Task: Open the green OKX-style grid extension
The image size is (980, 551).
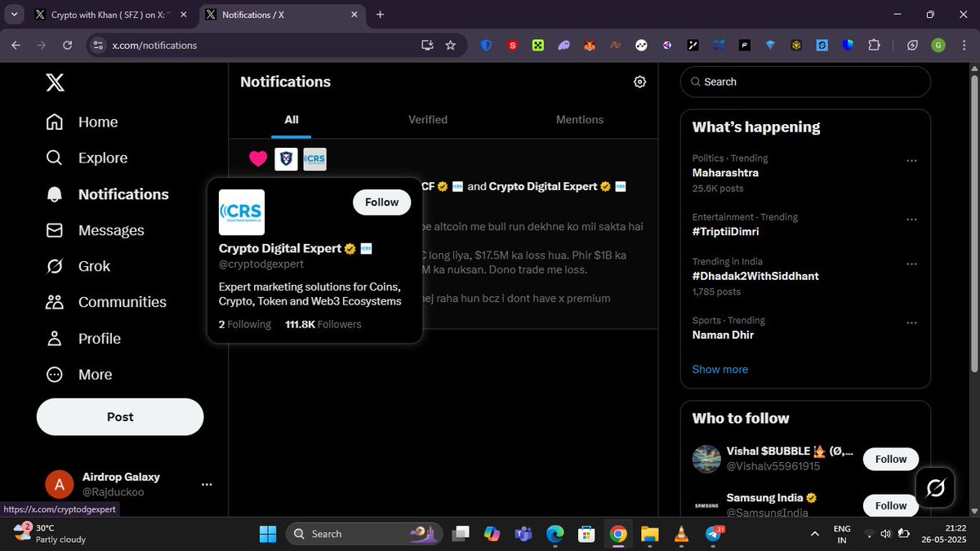Action: 538,46
